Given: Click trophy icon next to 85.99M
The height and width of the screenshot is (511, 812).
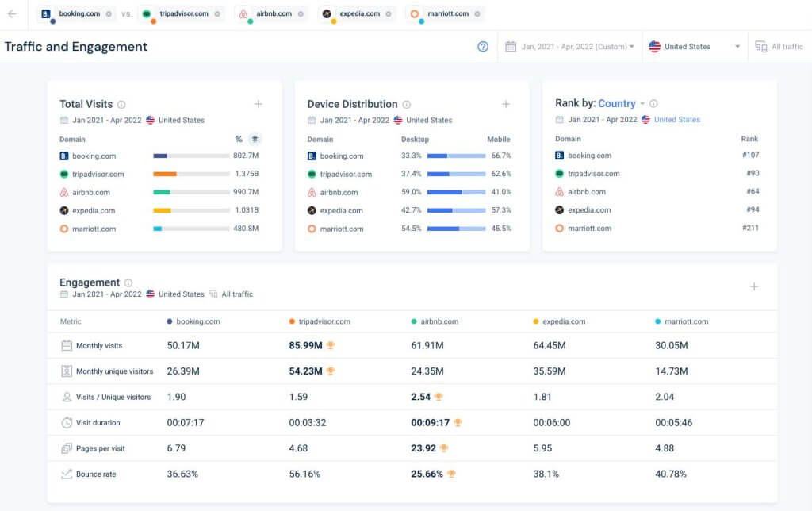Looking at the screenshot, I should click(x=331, y=345).
